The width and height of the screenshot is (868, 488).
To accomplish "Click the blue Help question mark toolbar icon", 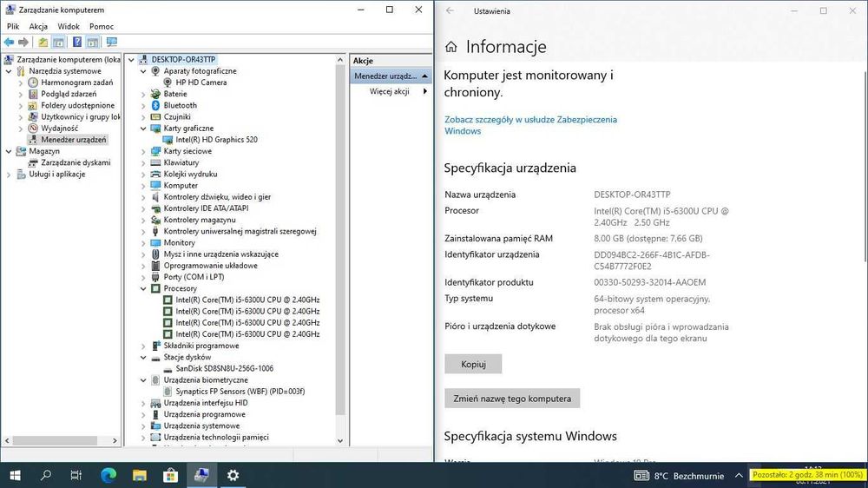I will (77, 42).
